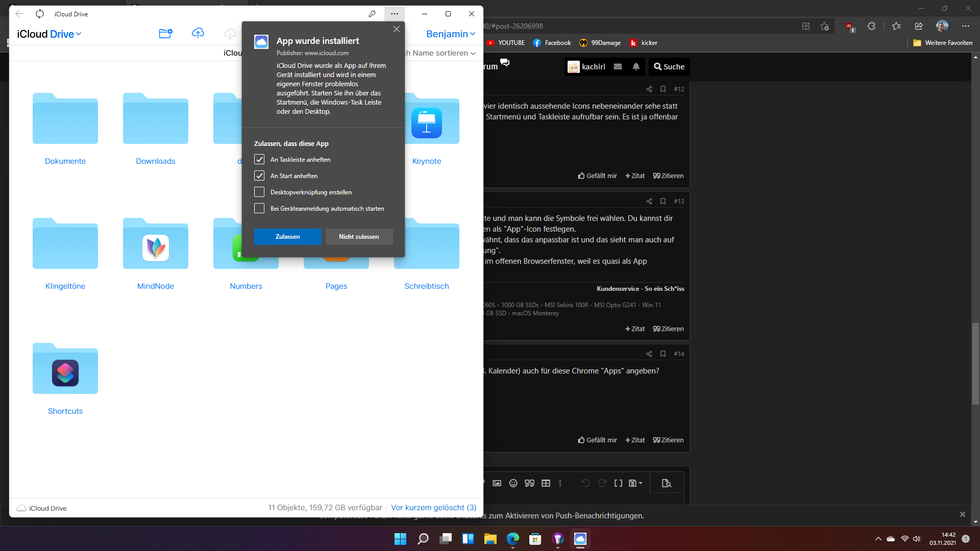Uncheck An Taskleiste anheften checkbox
Viewport: 980px width, 551px height.
[259, 160]
